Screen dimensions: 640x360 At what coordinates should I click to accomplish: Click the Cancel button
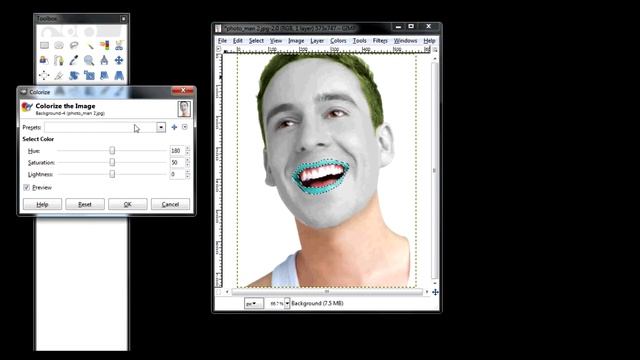[170, 204]
